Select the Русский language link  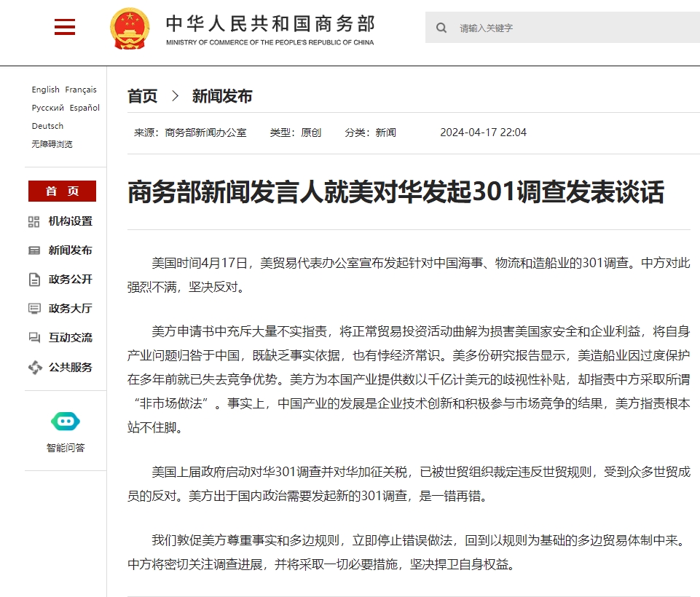click(x=47, y=108)
